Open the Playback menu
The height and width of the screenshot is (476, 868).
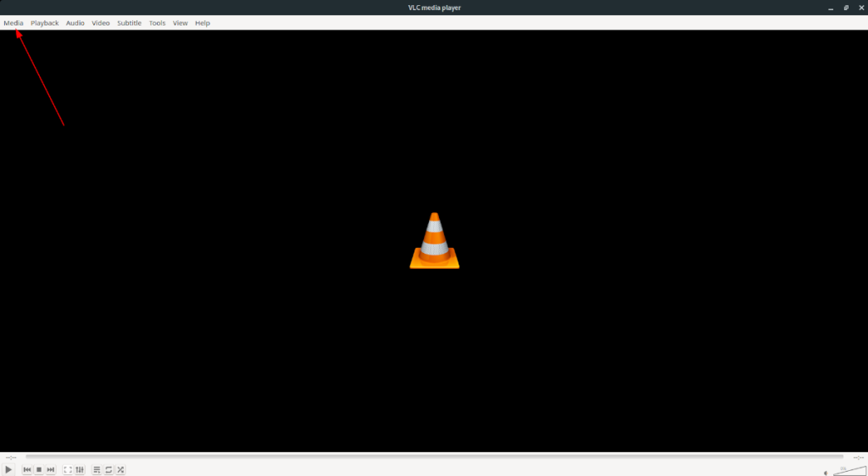(44, 23)
